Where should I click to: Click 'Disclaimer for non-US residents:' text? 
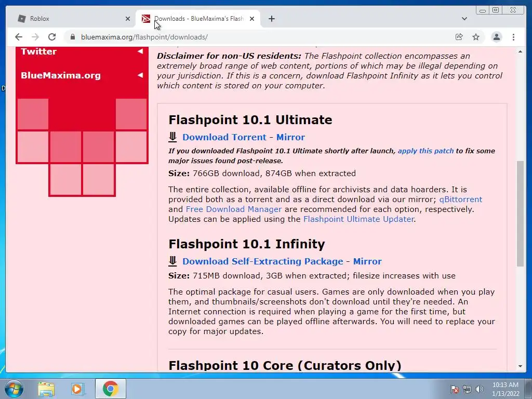(229, 56)
